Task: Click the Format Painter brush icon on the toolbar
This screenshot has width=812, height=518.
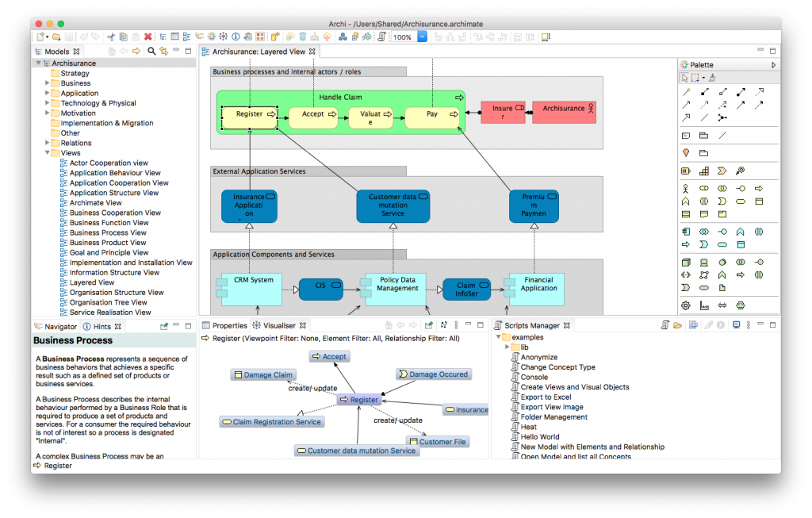Action: click(x=713, y=79)
